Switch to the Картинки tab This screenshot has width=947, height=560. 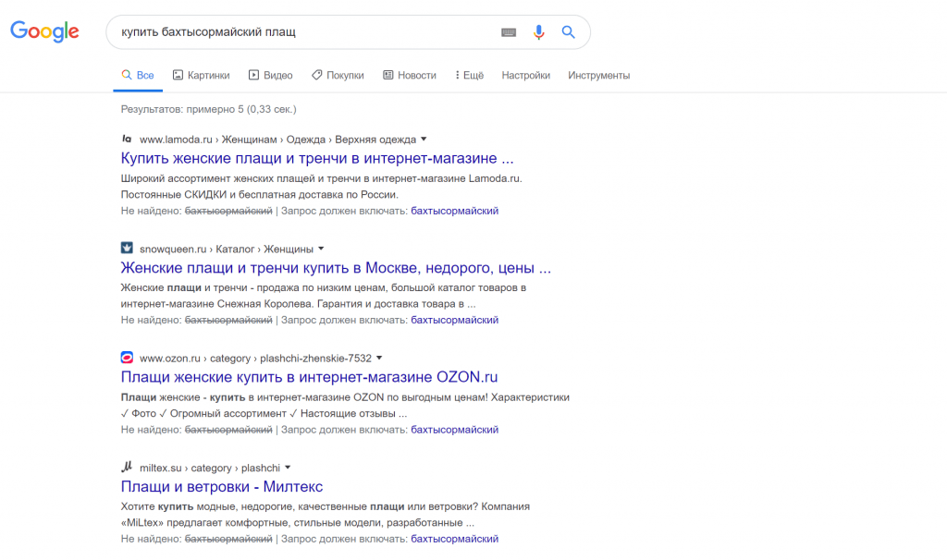(x=201, y=75)
